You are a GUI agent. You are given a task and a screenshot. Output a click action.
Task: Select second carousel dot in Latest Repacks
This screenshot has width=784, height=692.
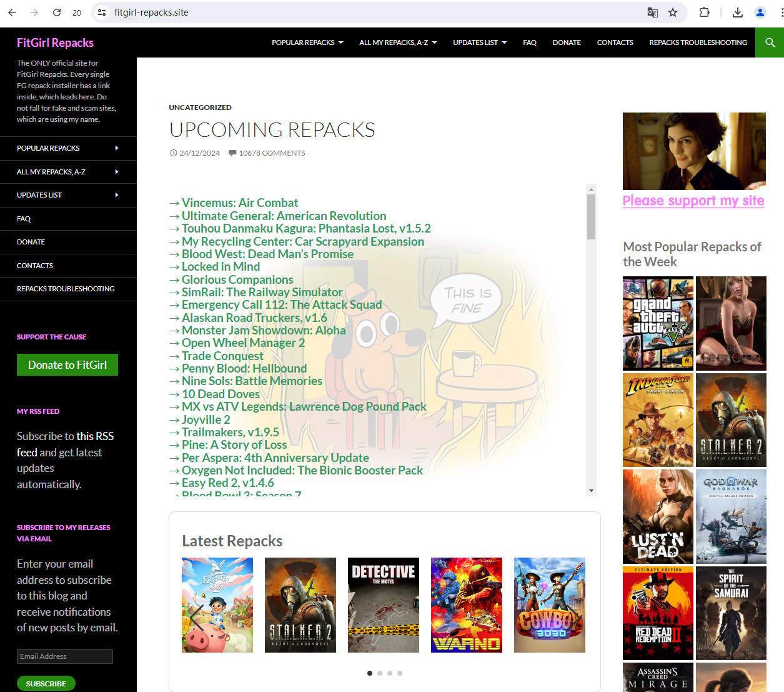click(380, 673)
